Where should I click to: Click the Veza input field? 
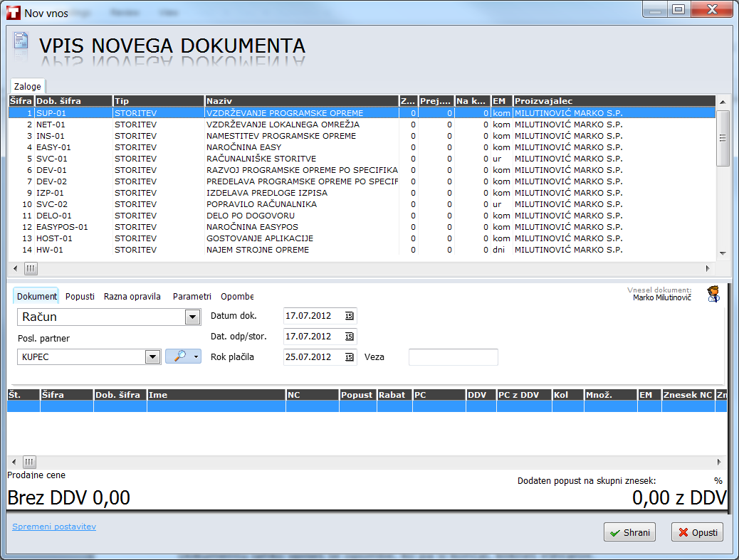coord(454,357)
